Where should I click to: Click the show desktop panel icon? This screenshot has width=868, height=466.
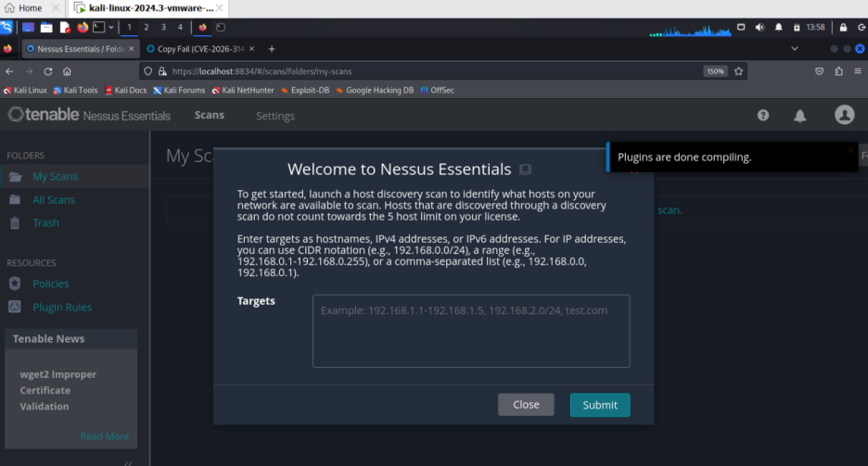28,27
